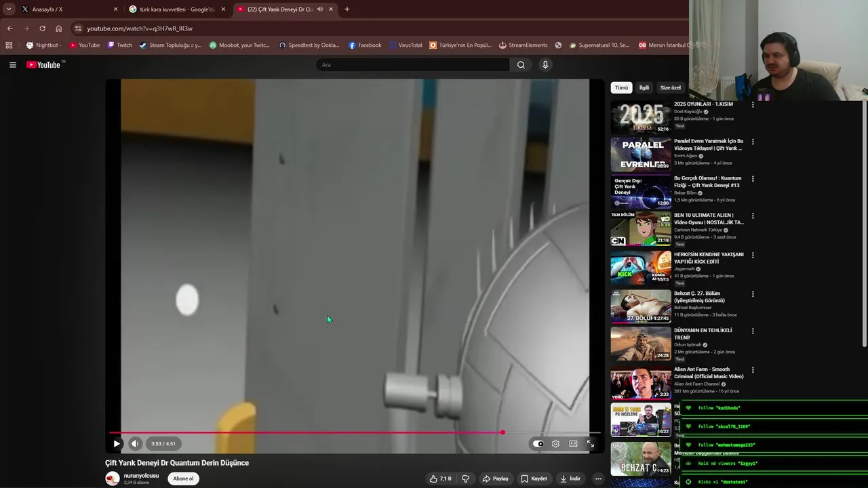
Task: Open 2025 OYUNLARI video thumbnail
Action: tap(641, 117)
